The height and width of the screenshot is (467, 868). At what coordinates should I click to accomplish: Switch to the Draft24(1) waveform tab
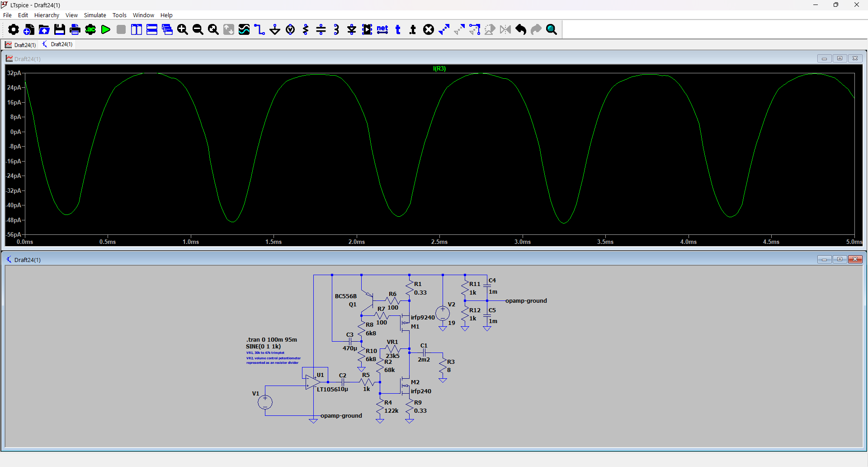pyautogui.click(x=20, y=45)
